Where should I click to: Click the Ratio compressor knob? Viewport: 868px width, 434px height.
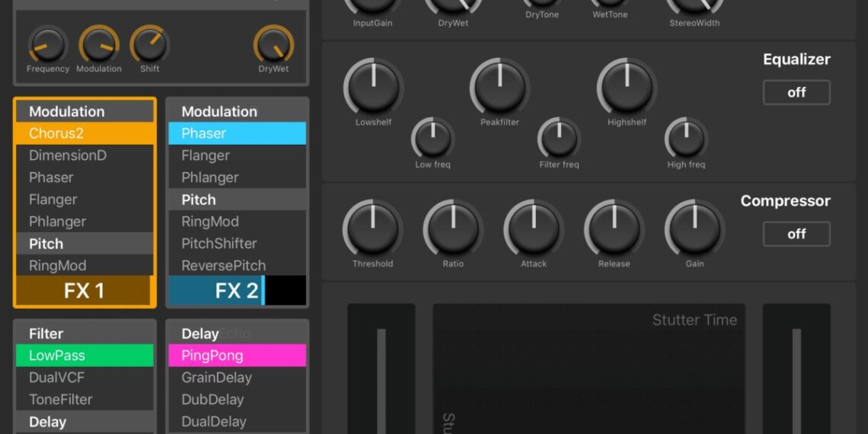[x=453, y=230]
